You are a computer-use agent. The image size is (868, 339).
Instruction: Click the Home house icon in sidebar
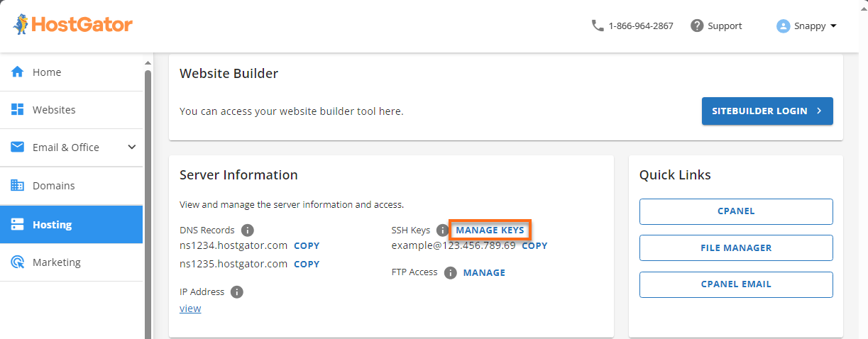(18, 72)
